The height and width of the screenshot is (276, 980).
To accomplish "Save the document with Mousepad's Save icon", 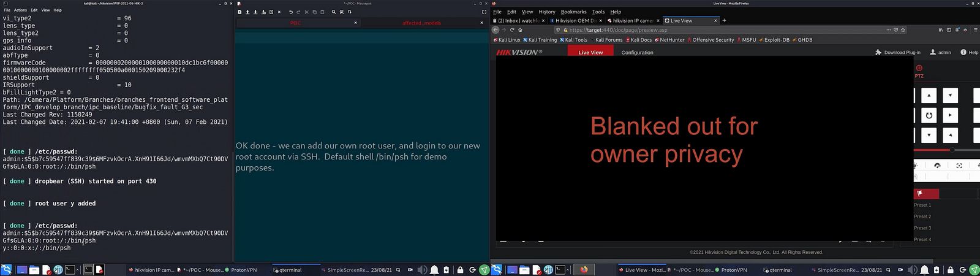I will (256, 12).
